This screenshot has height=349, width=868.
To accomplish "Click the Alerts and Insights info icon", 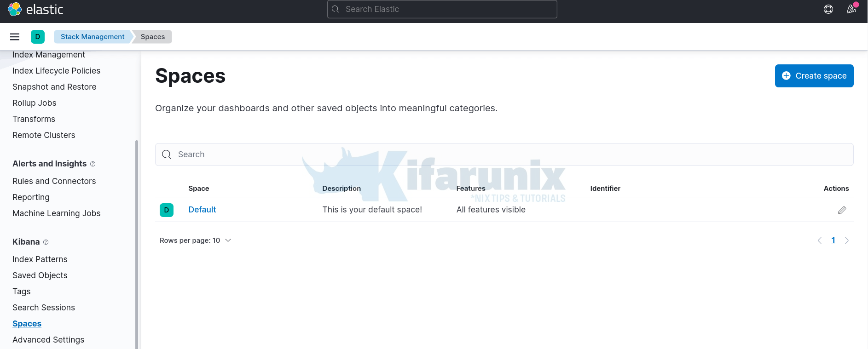I will pos(93,164).
